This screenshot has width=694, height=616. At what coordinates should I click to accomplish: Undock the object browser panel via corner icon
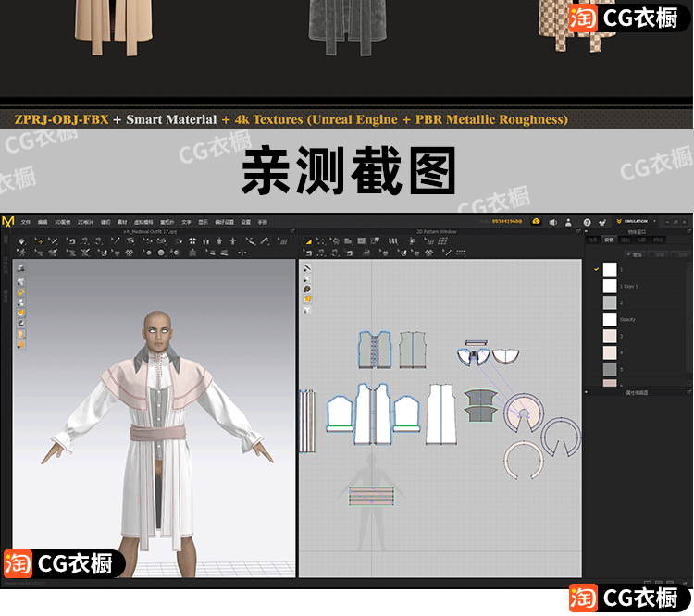coord(688,231)
